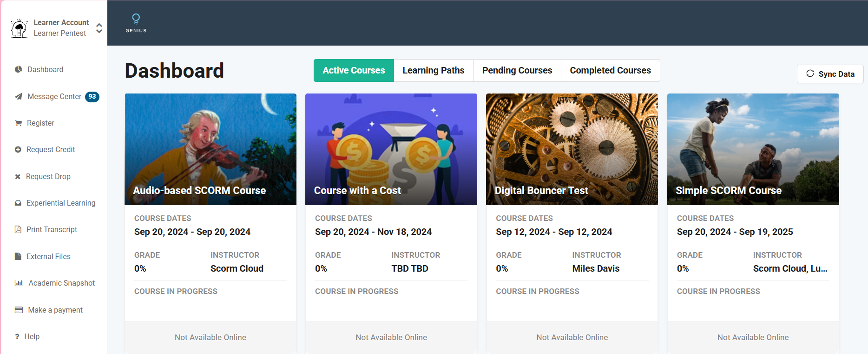The image size is (868, 354).
Task: Click the Message Center paper plane icon
Action: coord(18,96)
